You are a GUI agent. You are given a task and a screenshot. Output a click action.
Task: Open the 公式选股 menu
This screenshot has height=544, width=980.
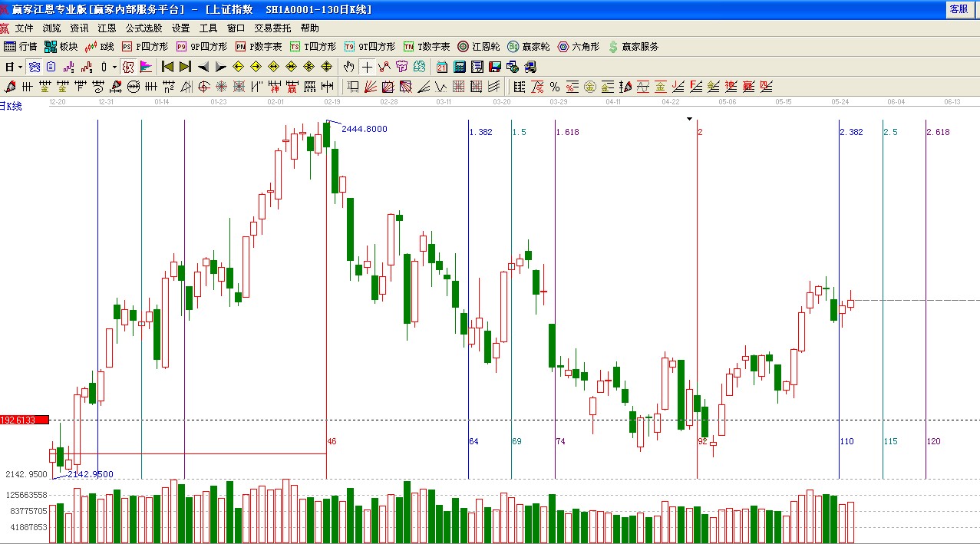click(144, 28)
